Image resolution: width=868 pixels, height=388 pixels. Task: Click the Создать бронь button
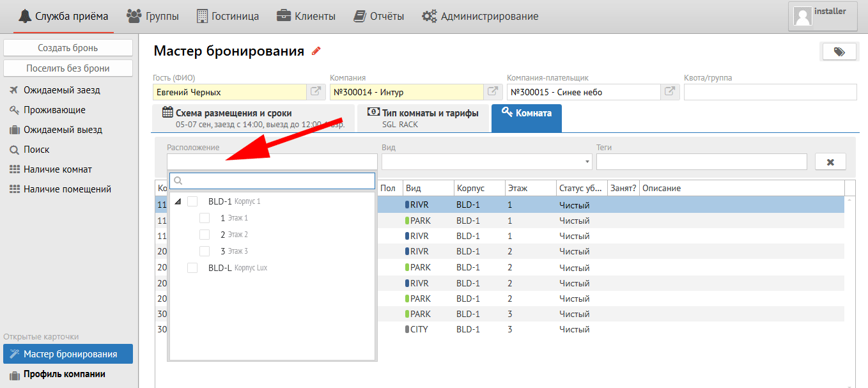[68, 48]
